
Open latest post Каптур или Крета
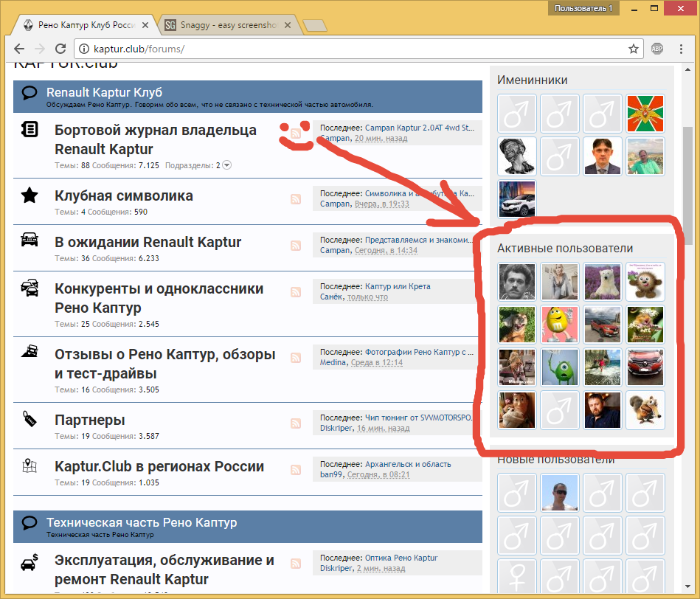pos(398,286)
